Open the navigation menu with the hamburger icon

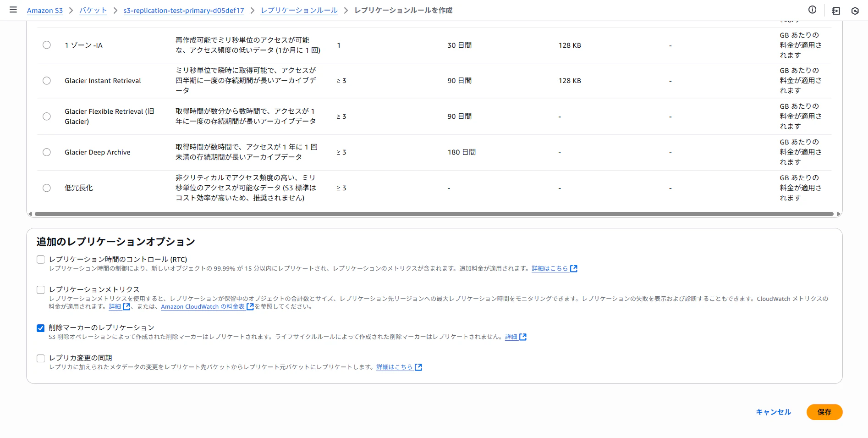pos(13,10)
